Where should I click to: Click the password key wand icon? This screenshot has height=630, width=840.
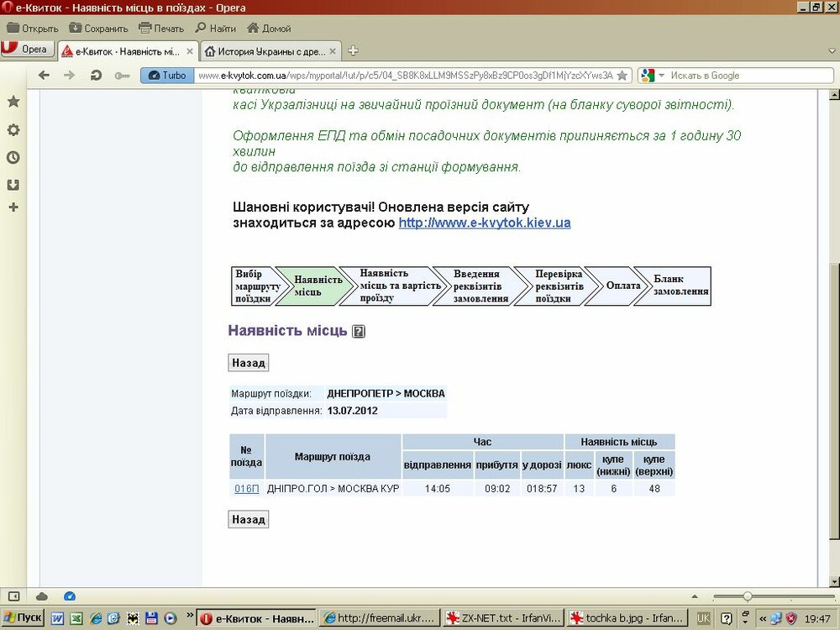click(x=122, y=76)
